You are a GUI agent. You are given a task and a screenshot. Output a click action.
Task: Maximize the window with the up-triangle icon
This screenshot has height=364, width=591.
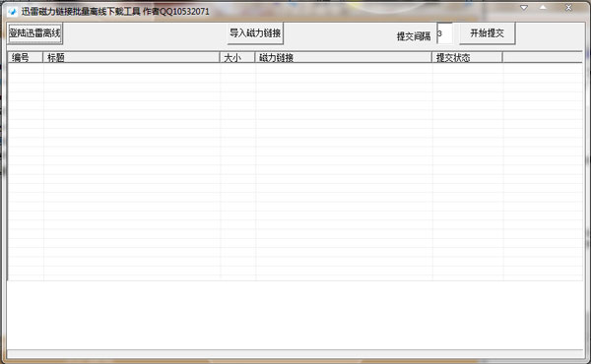pyautogui.click(x=543, y=8)
